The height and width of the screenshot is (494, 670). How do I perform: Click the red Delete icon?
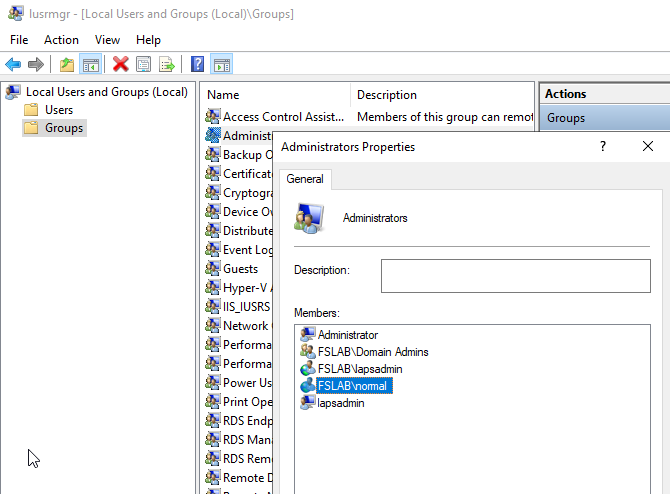(x=121, y=65)
